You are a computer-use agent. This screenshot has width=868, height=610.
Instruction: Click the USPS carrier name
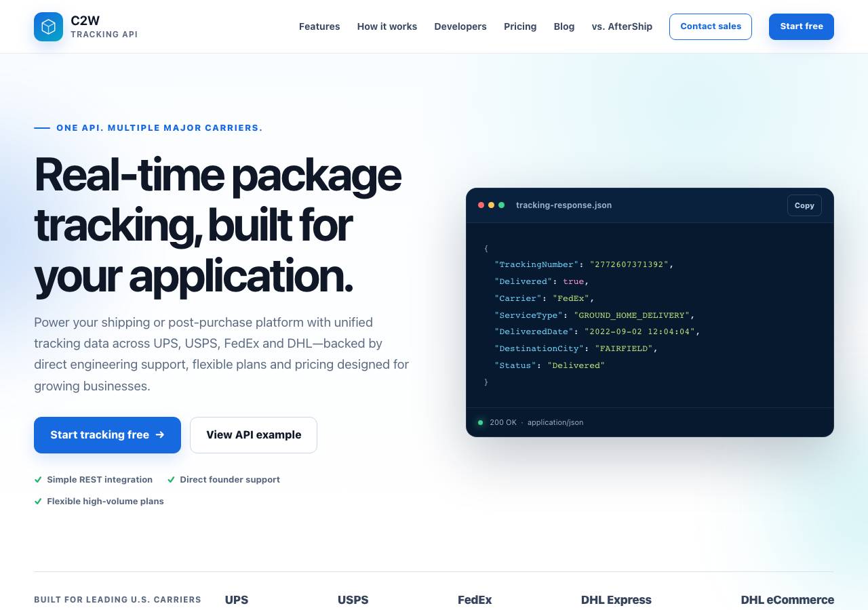(x=353, y=600)
